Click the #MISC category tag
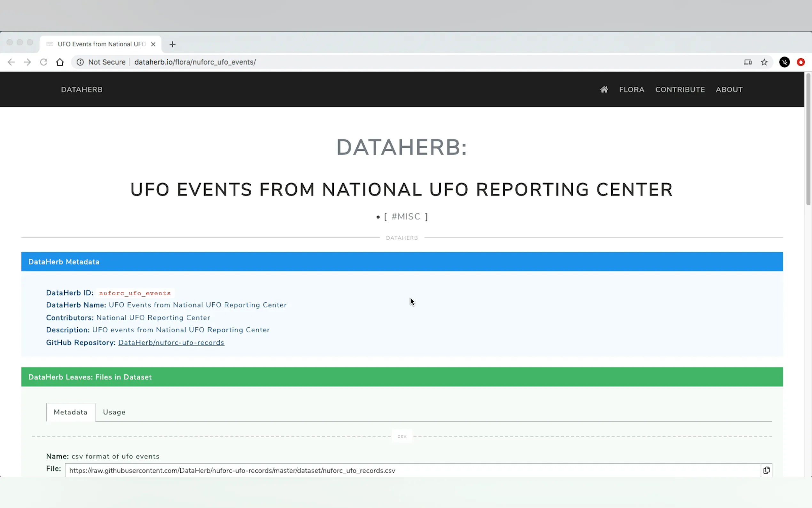Image resolution: width=812 pixels, height=508 pixels. click(x=406, y=217)
